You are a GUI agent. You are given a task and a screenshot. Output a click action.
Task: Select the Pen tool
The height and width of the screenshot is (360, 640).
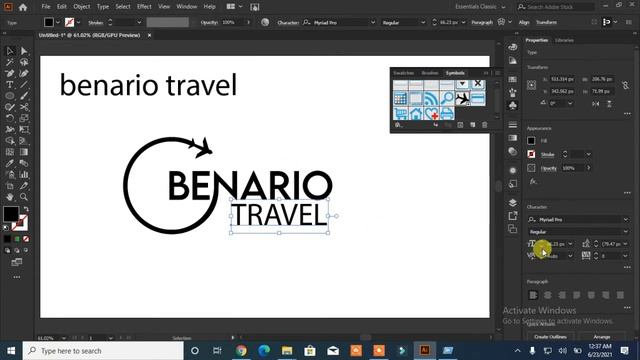pyautogui.click(x=10, y=73)
